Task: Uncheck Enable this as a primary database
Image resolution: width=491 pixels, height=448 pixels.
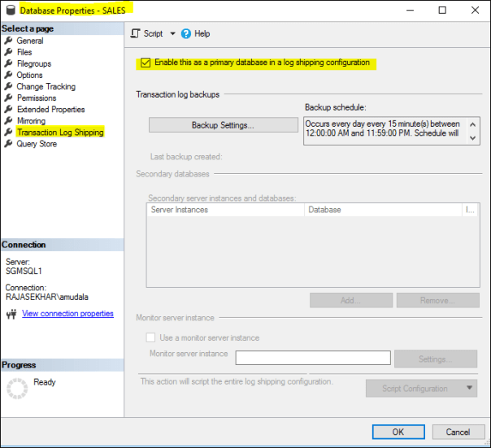Action: (x=146, y=63)
